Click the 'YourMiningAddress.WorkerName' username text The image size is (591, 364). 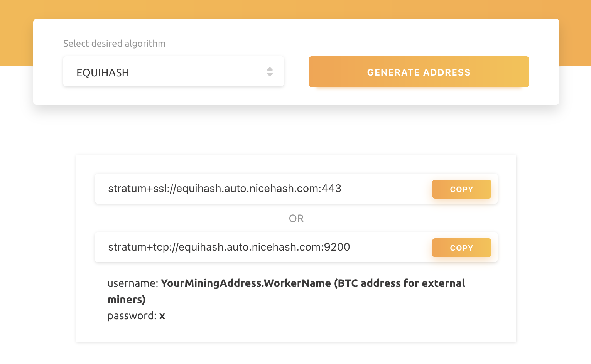[x=246, y=283]
